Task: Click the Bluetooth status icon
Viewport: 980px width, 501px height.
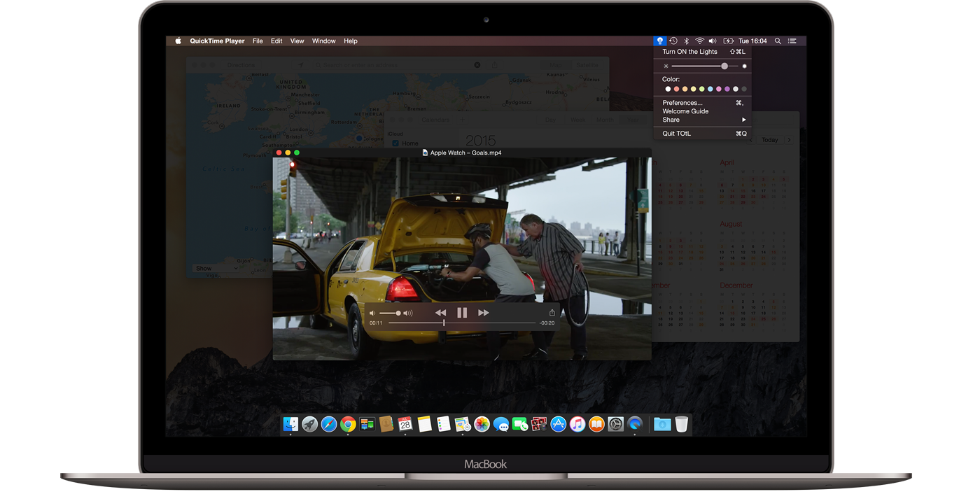Action: (686, 41)
